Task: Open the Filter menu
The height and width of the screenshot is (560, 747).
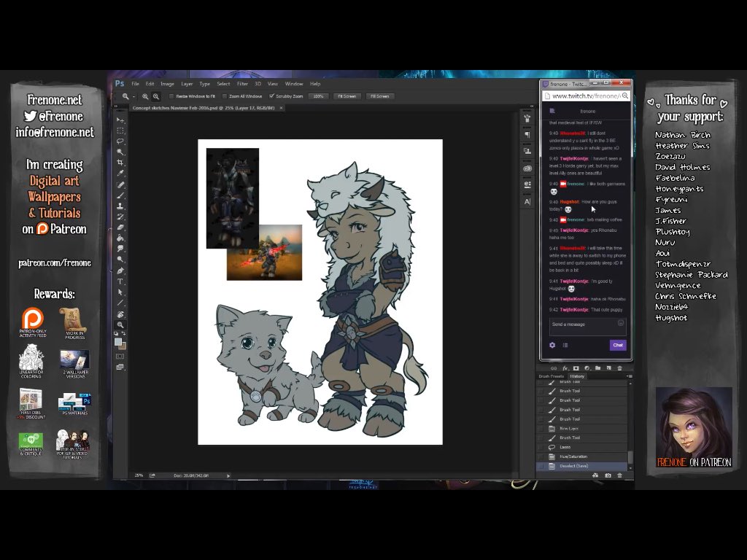Action: [x=242, y=84]
